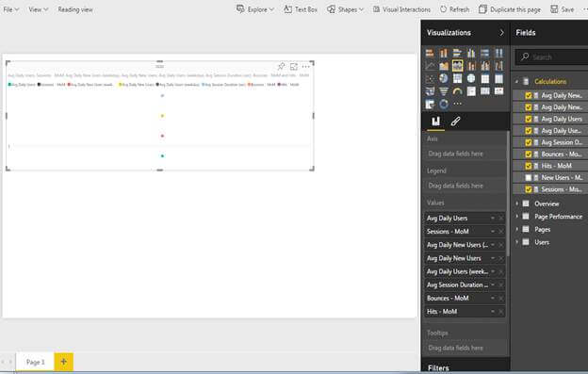The image size is (588, 374).
Task: Select the gauge visualization
Action: [458, 91]
